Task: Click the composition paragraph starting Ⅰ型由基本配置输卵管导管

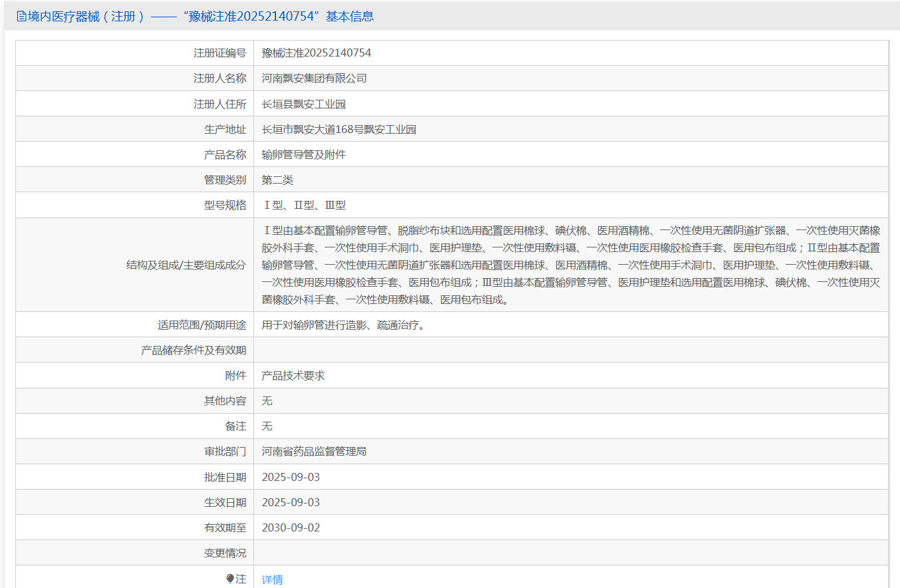Action: click(571, 265)
